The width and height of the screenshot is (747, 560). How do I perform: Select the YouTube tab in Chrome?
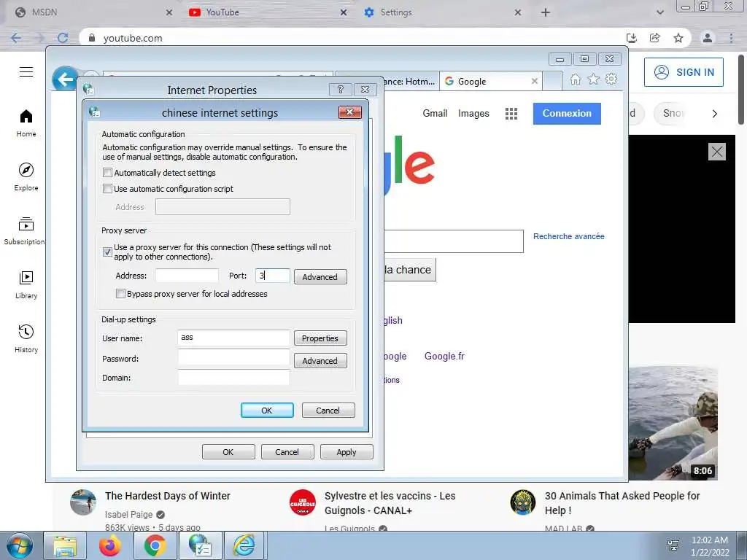coord(267,12)
